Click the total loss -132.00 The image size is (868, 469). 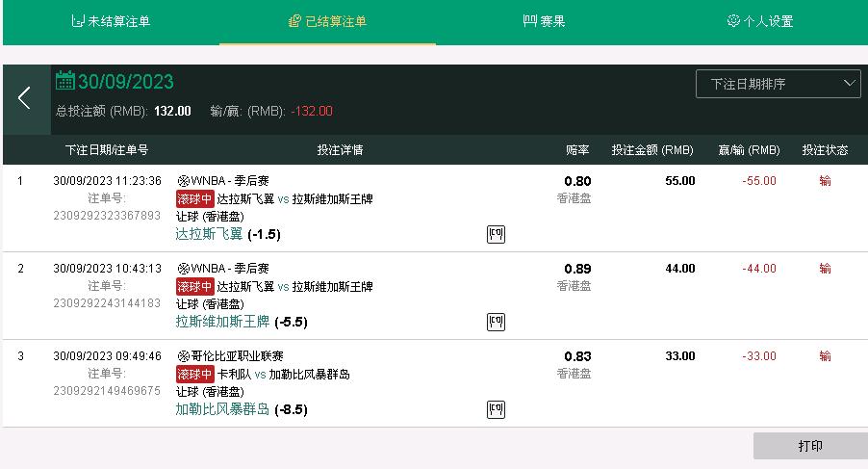pos(312,111)
